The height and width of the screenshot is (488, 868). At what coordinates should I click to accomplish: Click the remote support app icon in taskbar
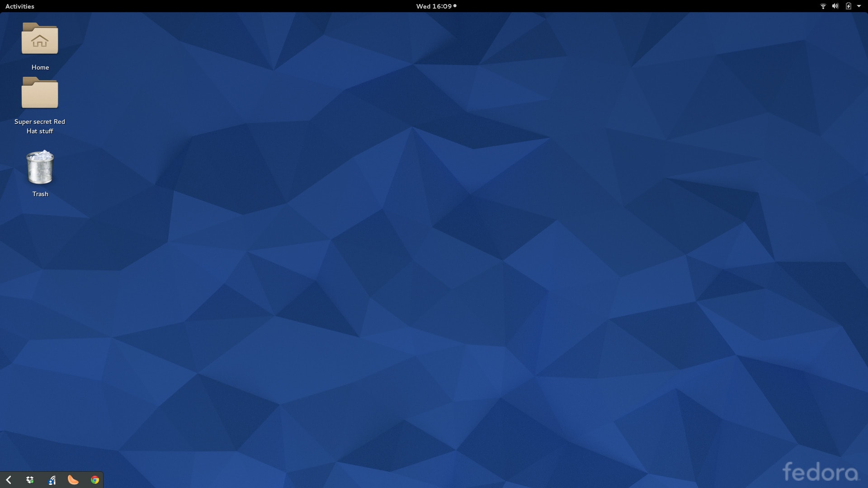tap(52, 480)
